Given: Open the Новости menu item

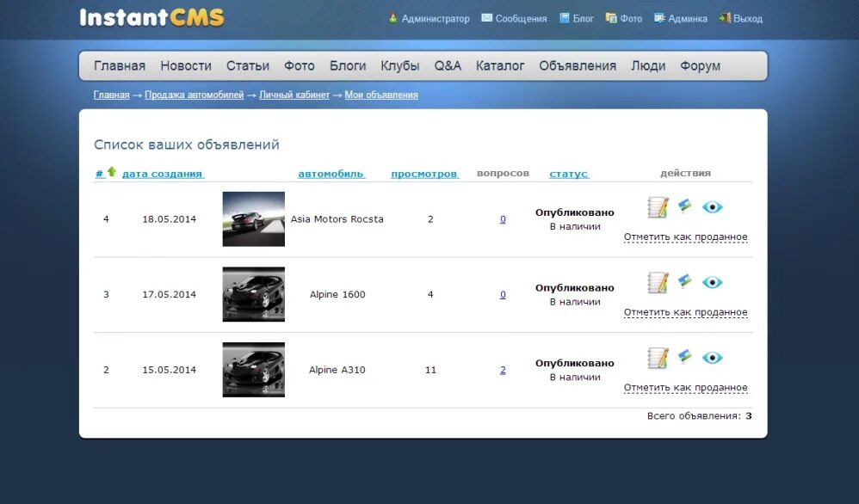Looking at the screenshot, I should (x=186, y=65).
